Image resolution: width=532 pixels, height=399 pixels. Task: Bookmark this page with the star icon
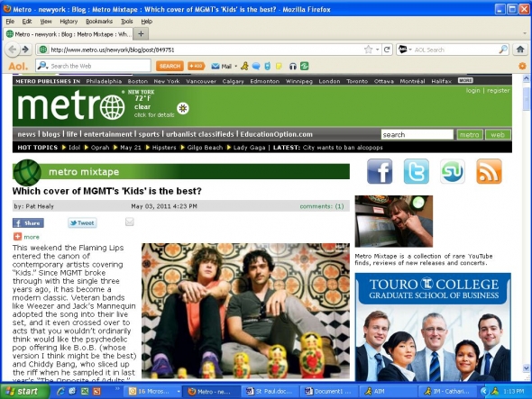368,50
